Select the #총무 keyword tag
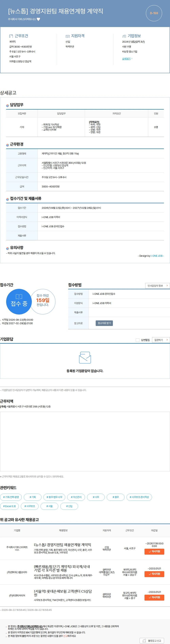Screen dimensions: 170x644 116,497
